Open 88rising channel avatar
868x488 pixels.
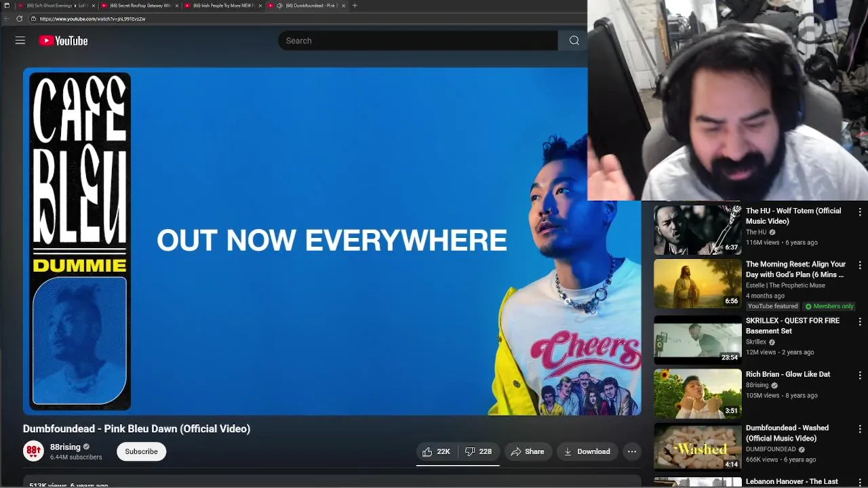click(x=33, y=451)
